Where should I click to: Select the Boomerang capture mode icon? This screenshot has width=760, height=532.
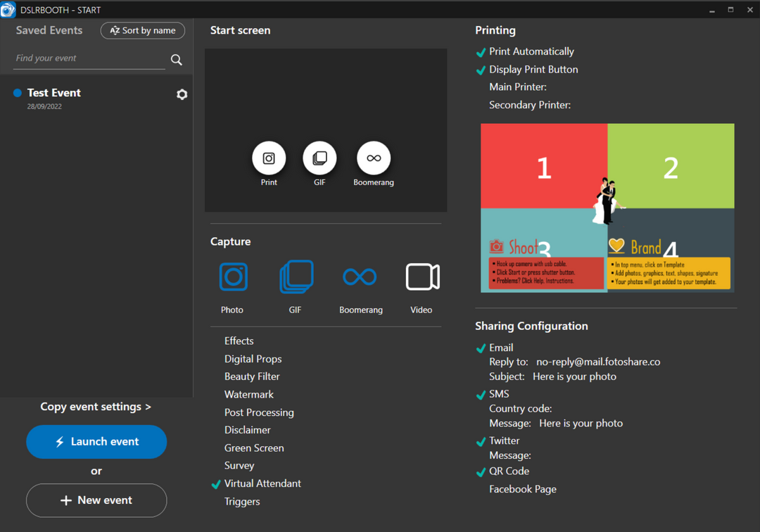[x=360, y=277]
